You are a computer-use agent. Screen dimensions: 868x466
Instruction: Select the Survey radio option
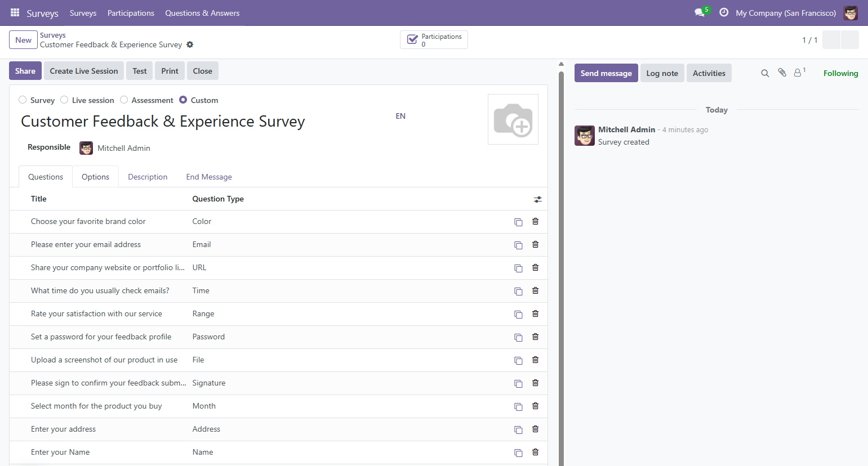(23, 100)
